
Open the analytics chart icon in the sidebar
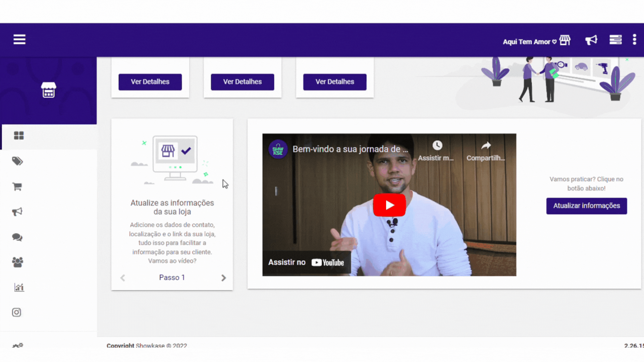[x=19, y=287]
